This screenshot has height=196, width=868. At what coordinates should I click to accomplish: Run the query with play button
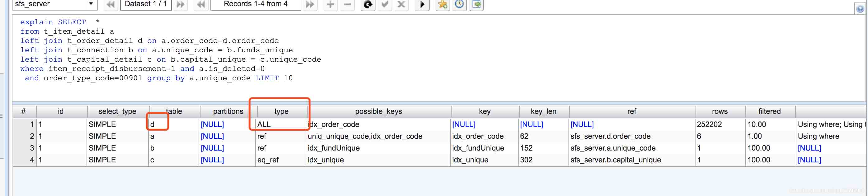pos(422,4)
